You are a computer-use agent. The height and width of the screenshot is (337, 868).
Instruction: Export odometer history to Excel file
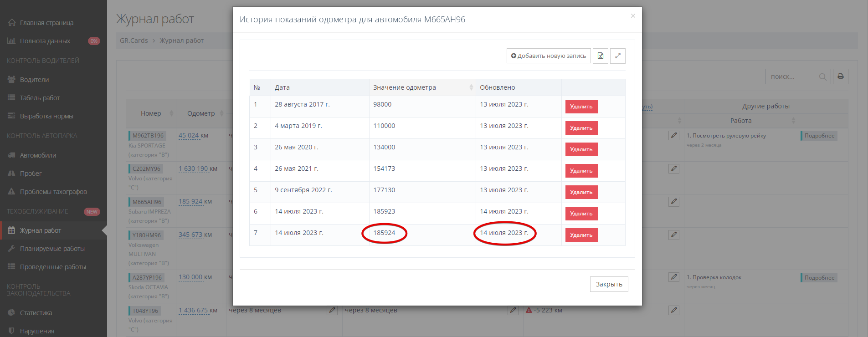point(600,56)
